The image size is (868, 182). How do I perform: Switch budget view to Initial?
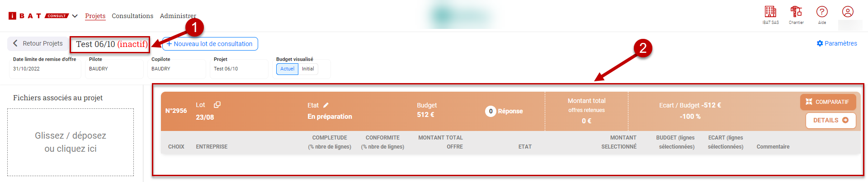tap(308, 69)
